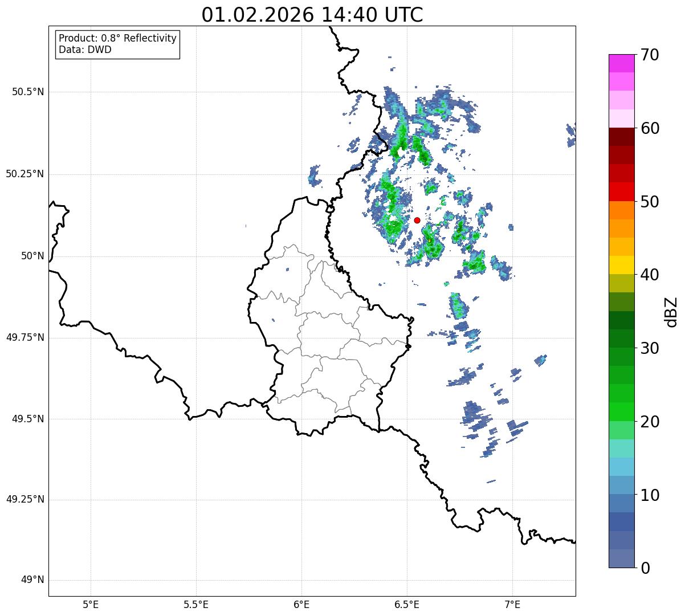This screenshot has height=616, width=685.
Task: Click the magenta top colorbar segment
Action: pyautogui.click(x=622, y=63)
